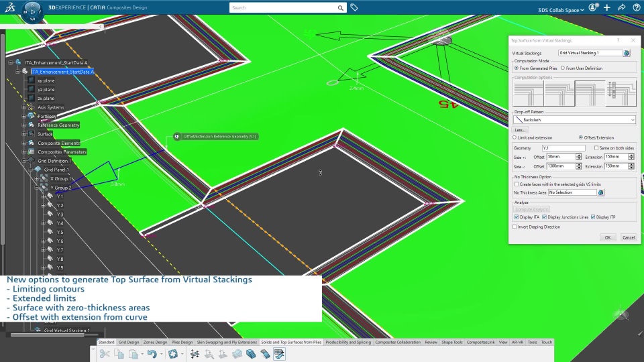Click the Update gear icon in toolbar
644x362 pixels.
[173, 354]
